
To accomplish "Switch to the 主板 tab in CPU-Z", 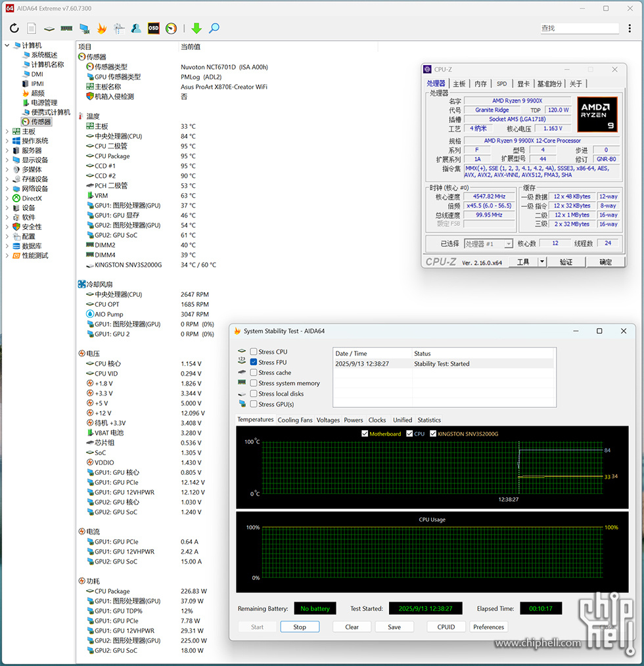I will (459, 83).
